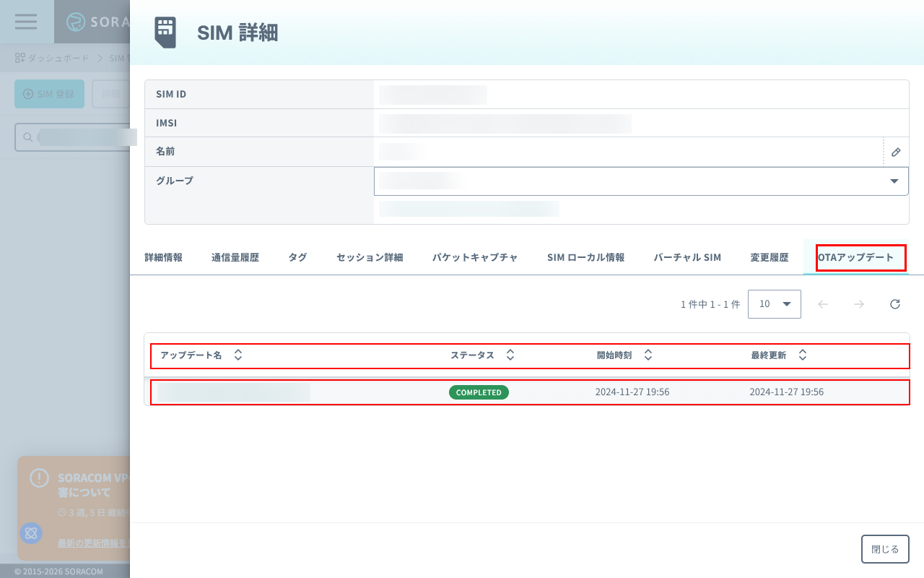The image size is (924, 578).
Task: Refresh the OTA update list
Action: 895,303
